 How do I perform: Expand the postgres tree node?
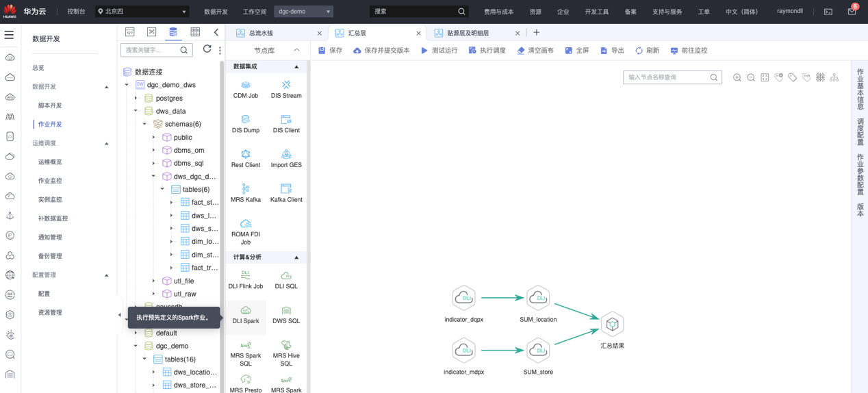(x=136, y=98)
